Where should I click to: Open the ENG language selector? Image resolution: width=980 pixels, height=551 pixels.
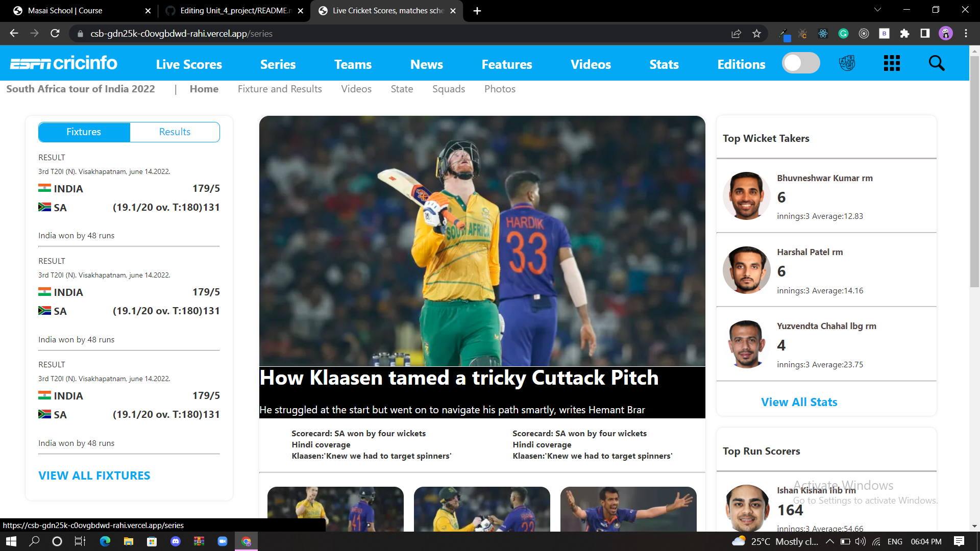point(895,542)
